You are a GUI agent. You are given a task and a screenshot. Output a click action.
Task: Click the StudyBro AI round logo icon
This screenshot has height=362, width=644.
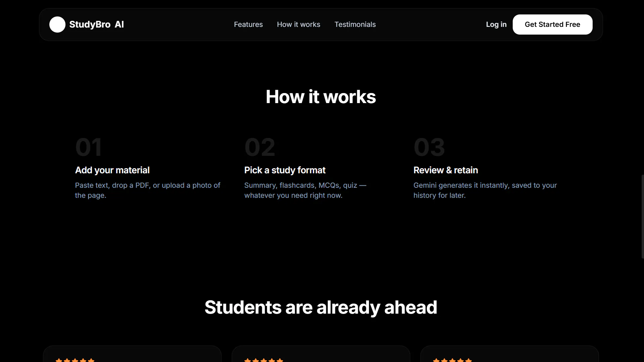pyautogui.click(x=57, y=25)
